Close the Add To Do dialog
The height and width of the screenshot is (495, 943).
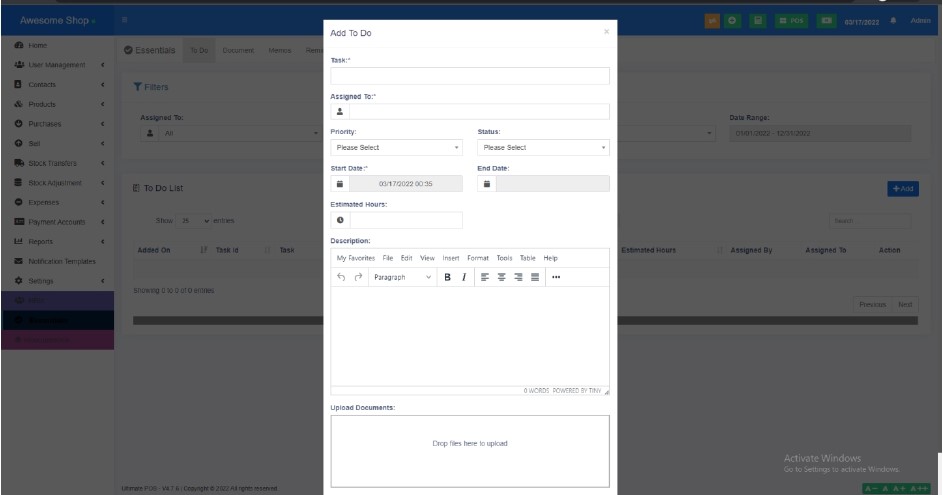click(x=605, y=32)
